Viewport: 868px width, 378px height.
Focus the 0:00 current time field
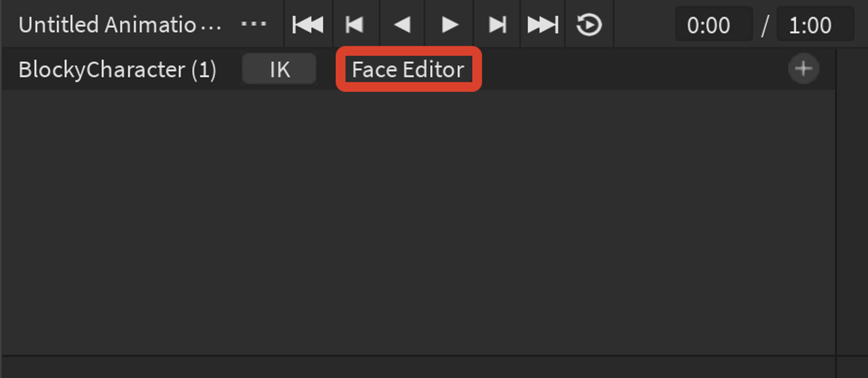coord(714,24)
